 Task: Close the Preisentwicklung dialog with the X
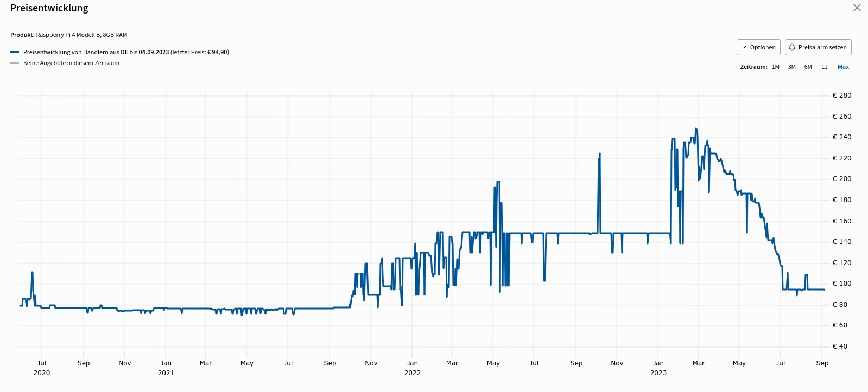coord(857,8)
